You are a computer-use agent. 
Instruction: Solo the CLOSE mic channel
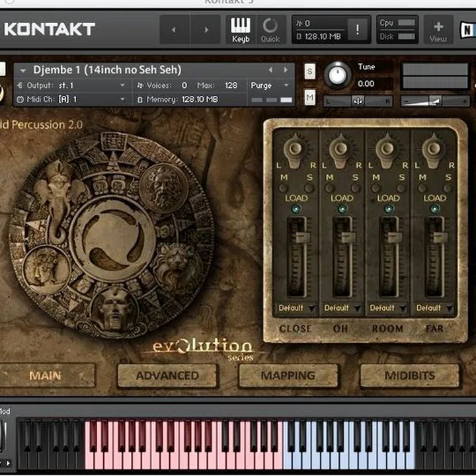(x=309, y=188)
